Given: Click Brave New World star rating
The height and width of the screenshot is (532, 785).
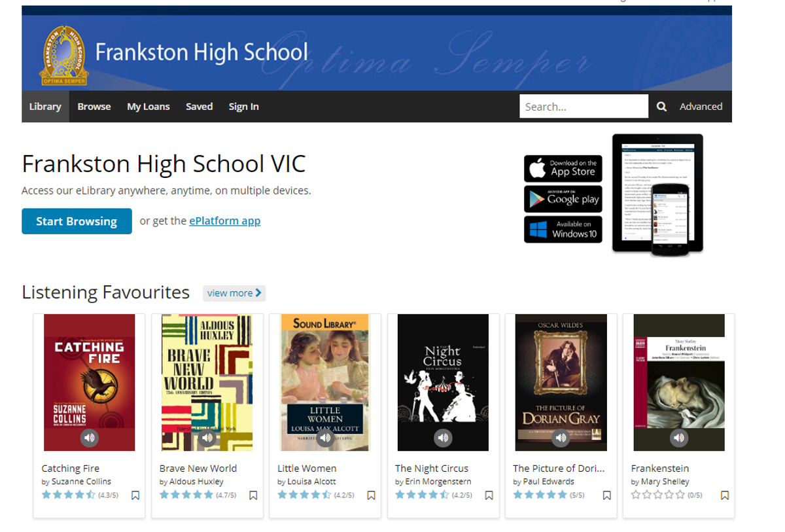Looking at the screenshot, I should (x=186, y=495).
